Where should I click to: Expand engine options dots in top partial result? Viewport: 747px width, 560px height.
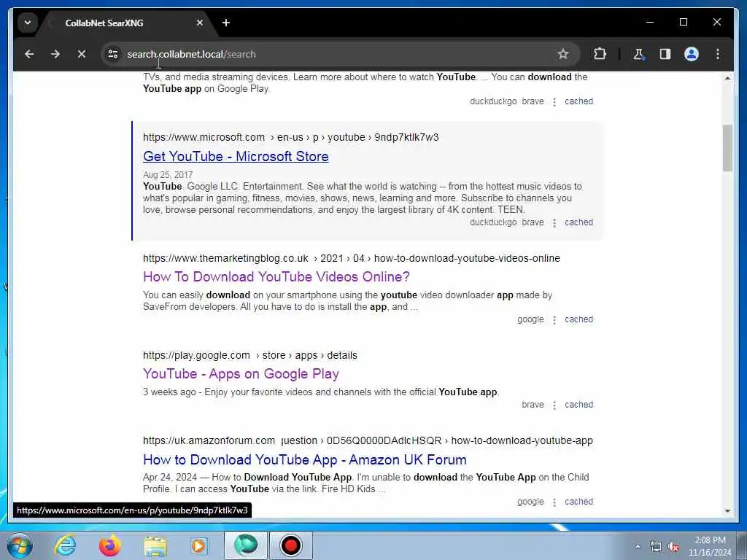(x=554, y=102)
